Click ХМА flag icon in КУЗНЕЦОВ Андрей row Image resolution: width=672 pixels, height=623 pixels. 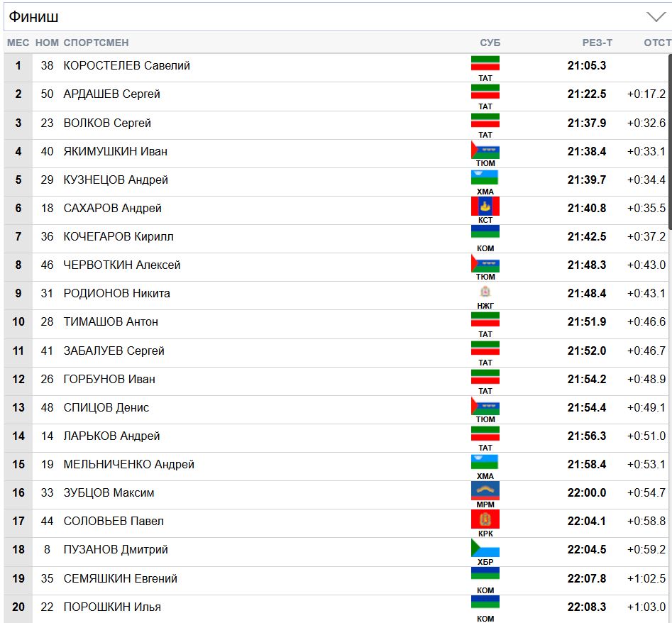pyautogui.click(x=485, y=177)
